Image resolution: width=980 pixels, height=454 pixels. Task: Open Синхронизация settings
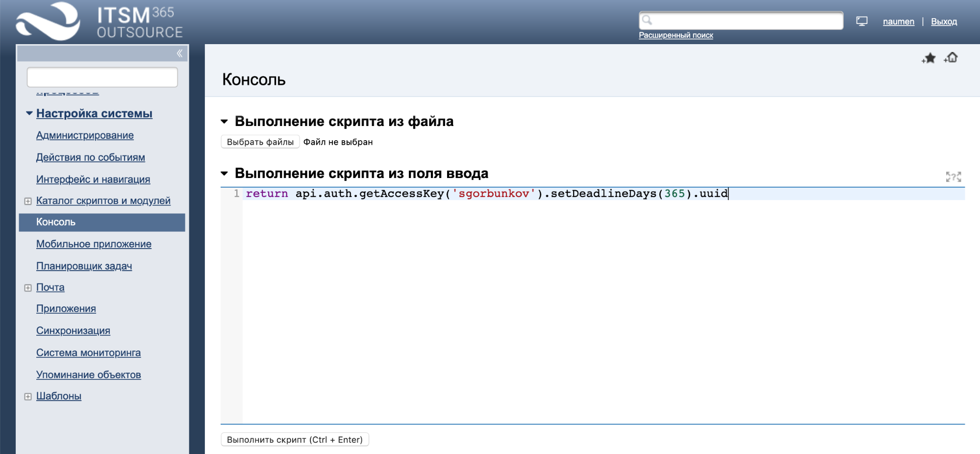(x=73, y=331)
